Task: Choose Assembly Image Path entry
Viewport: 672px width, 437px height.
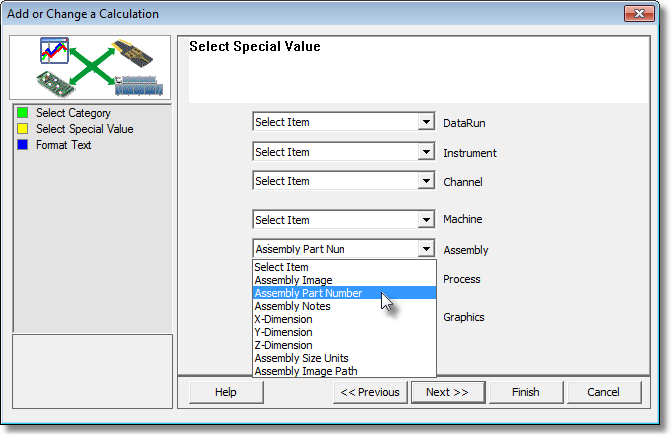Action: tap(345, 371)
